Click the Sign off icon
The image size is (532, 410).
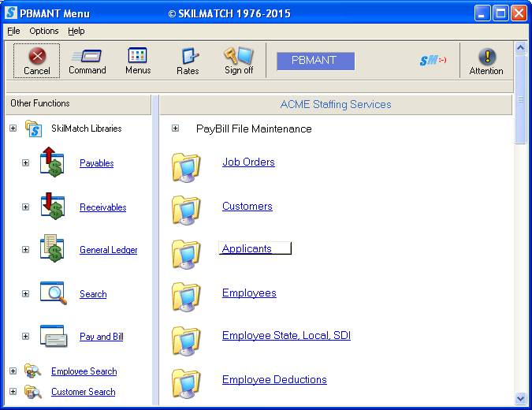click(x=239, y=57)
